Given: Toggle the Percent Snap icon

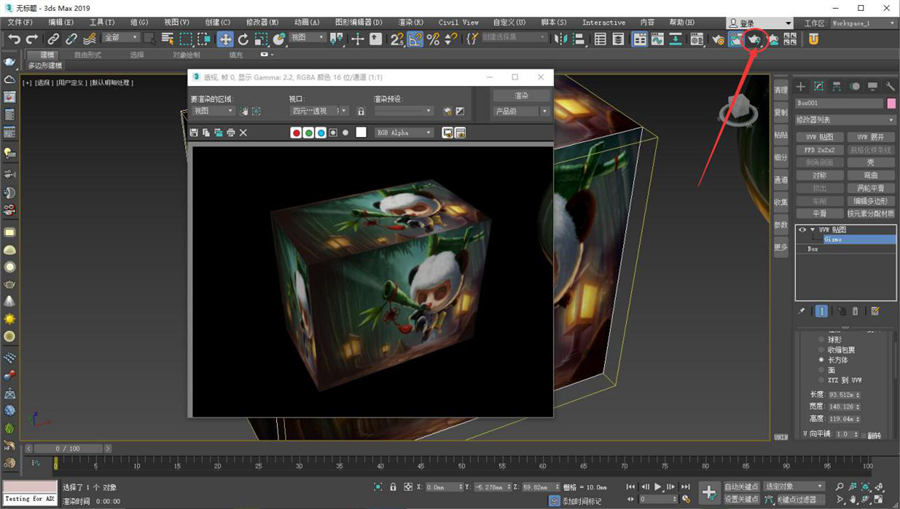Looking at the screenshot, I should tap(433, 39).
